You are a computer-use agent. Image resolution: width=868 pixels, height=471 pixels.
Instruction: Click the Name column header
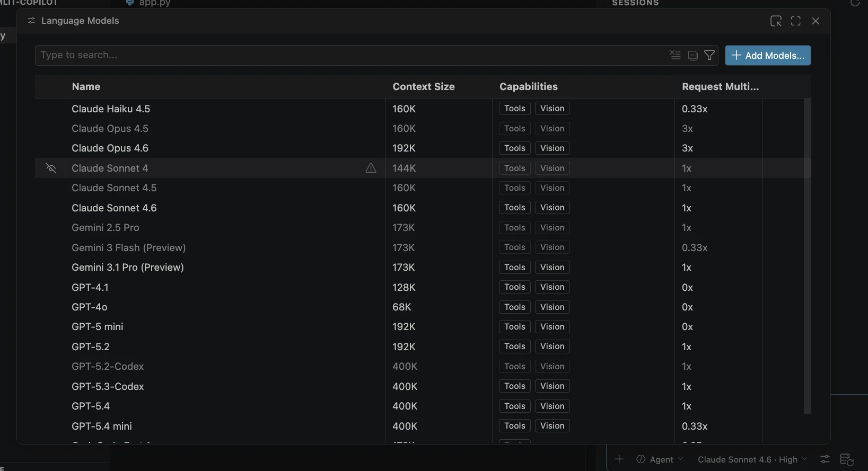click(86, 87)
